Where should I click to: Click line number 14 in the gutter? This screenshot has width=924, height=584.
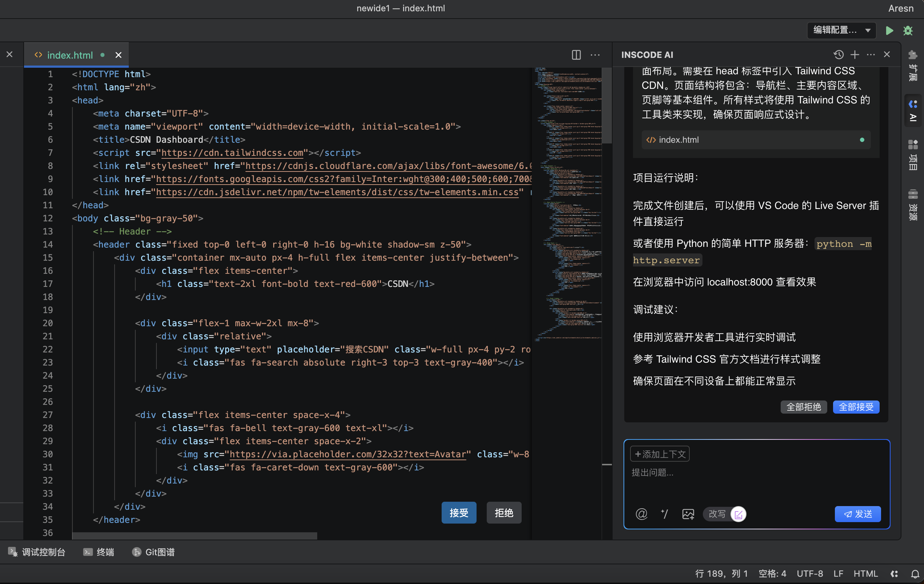coord(48,245)
